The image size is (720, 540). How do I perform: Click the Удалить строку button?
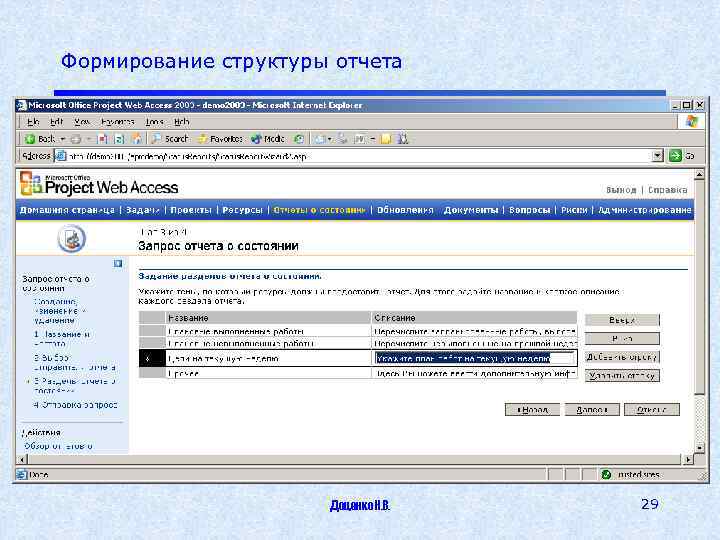point(622,376)
